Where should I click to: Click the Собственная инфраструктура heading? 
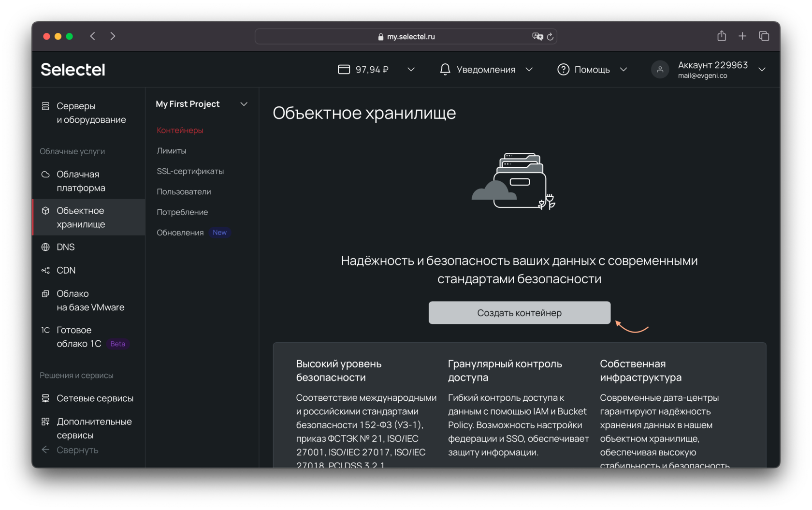640,370
